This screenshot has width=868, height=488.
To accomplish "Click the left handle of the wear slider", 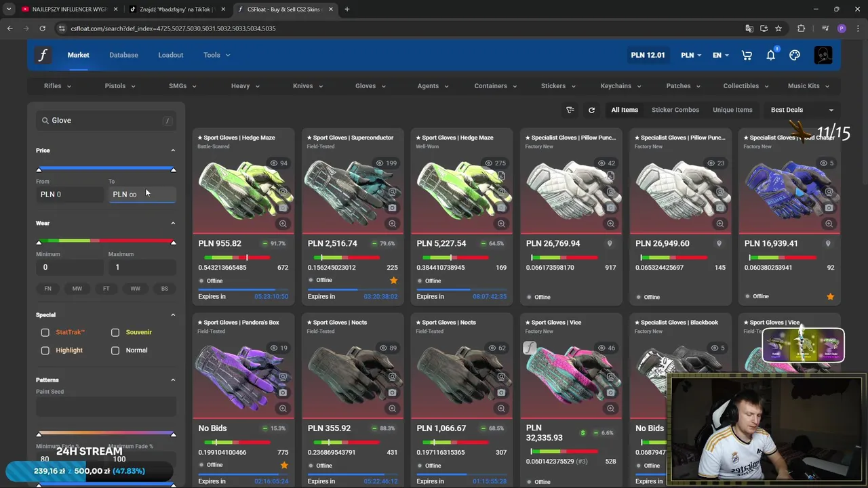I will tap(39, 242).
